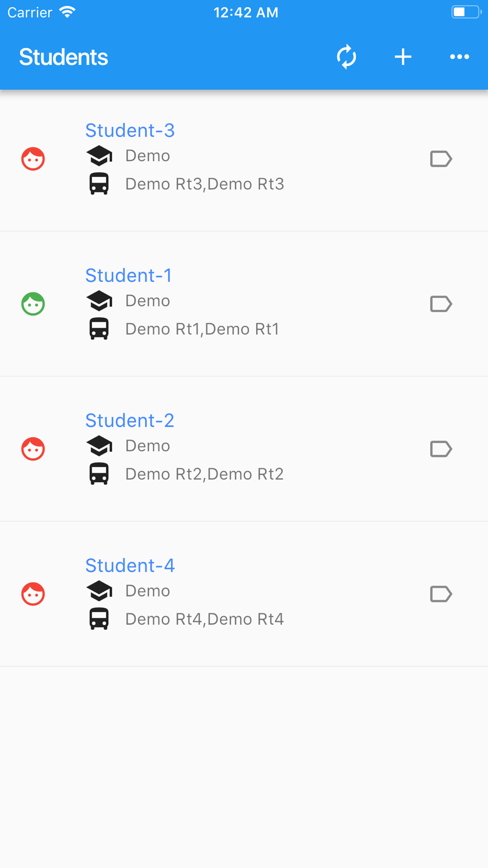Add a new student with plus icon
The width and height of the screenshot is (488, 868).
(x=403, y=57)
